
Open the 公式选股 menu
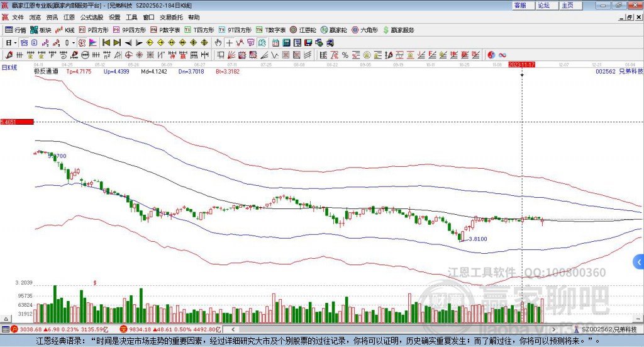91,18
